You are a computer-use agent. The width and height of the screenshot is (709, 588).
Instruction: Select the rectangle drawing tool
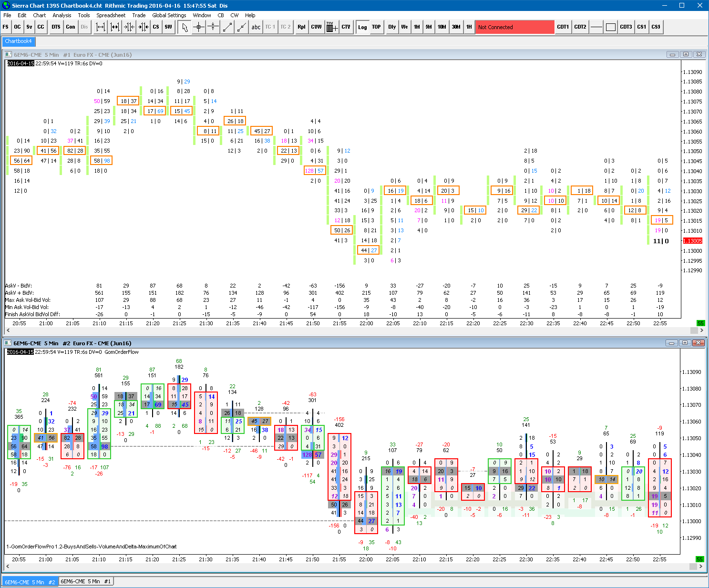pos(610,27)
